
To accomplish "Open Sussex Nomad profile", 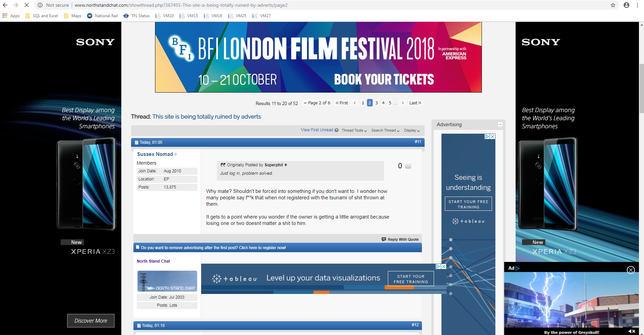I will (155, 154).
